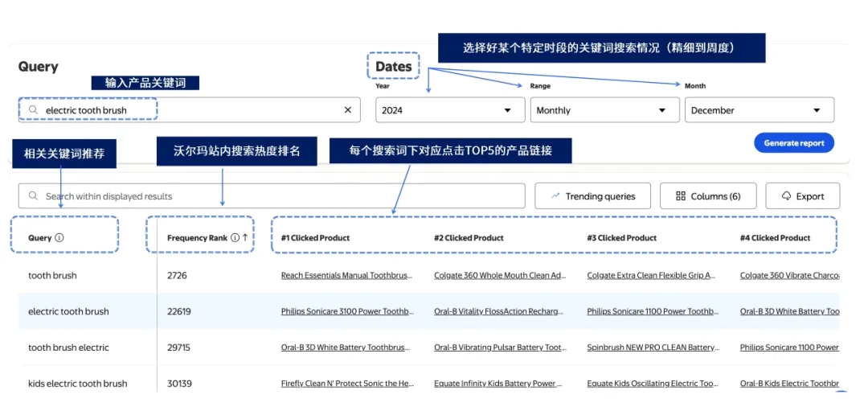868x407 pixels.
Task: Open Philips Sonicare 3100 Power Toothbrush link
Action: 348,311
